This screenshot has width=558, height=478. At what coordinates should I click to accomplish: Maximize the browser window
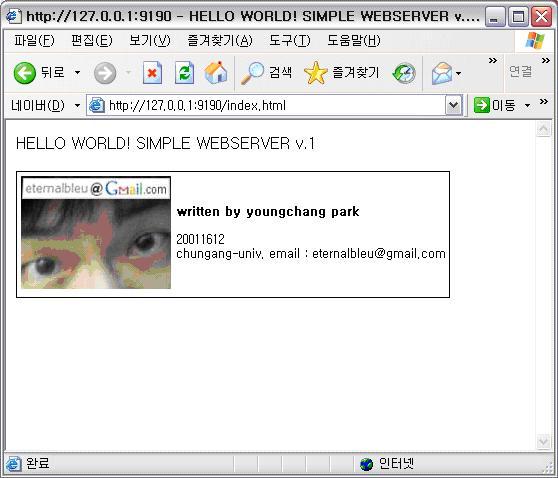click(x=518, y=16)
